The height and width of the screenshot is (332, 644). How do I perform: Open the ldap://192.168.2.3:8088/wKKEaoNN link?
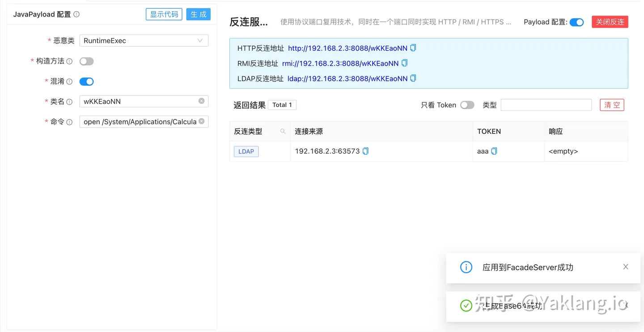pos(347,78)
